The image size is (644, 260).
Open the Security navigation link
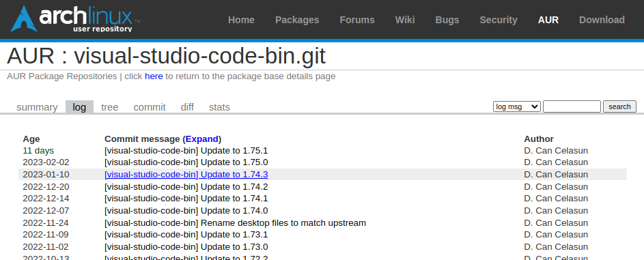(x=499, y=20)
